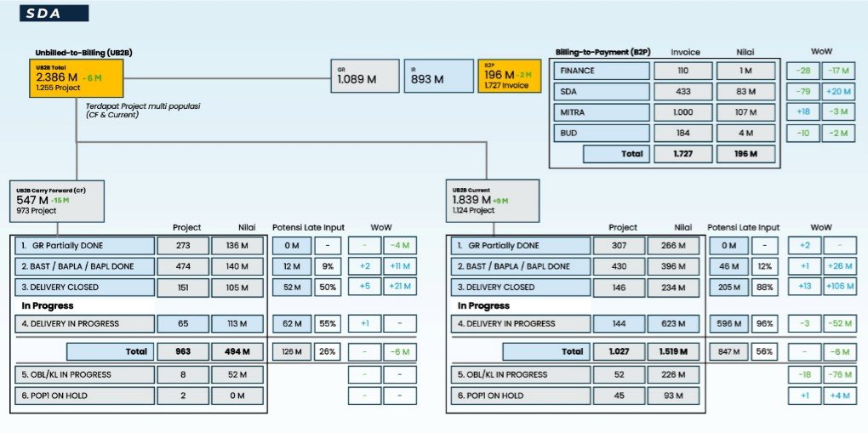Click the GR 1.089 M card
The image size is (868, 433).
(x=364, y=77)
